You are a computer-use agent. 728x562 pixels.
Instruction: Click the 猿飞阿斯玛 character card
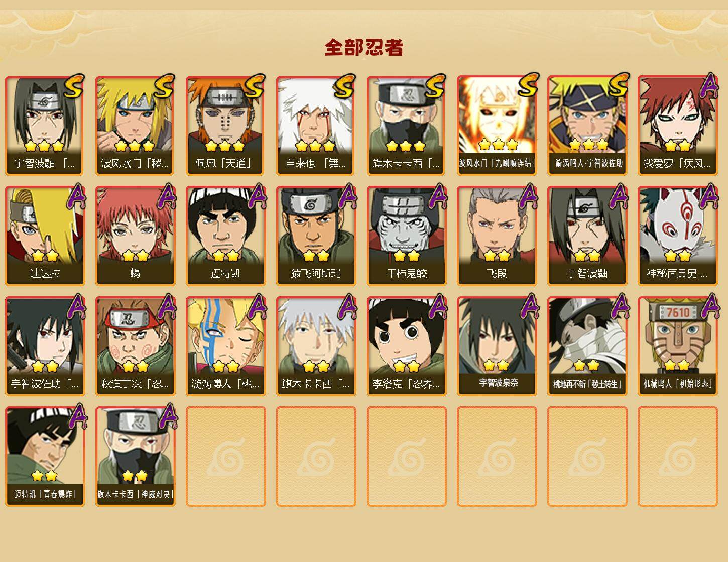click(x=316, y=236)
